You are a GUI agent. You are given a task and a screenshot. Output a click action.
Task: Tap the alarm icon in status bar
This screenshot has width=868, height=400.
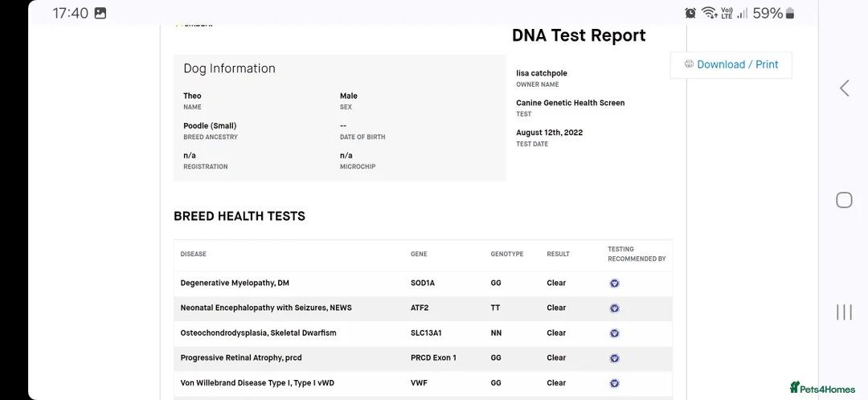(690, 13)
